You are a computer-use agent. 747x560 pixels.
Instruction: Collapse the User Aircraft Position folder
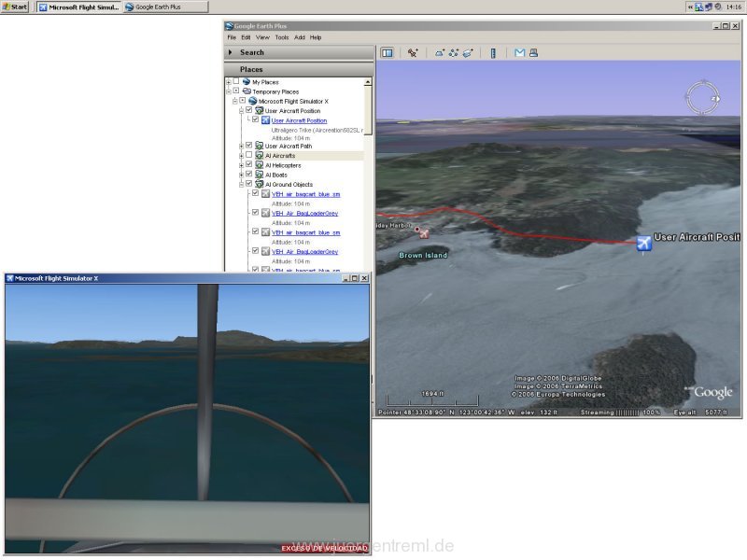[x=241, y=111]
